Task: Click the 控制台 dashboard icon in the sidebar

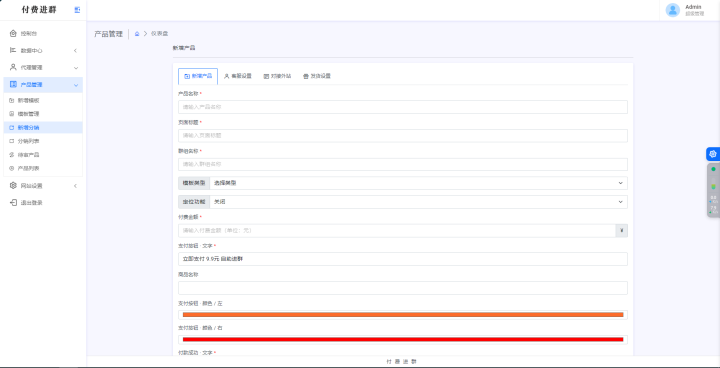Action: 13,33
